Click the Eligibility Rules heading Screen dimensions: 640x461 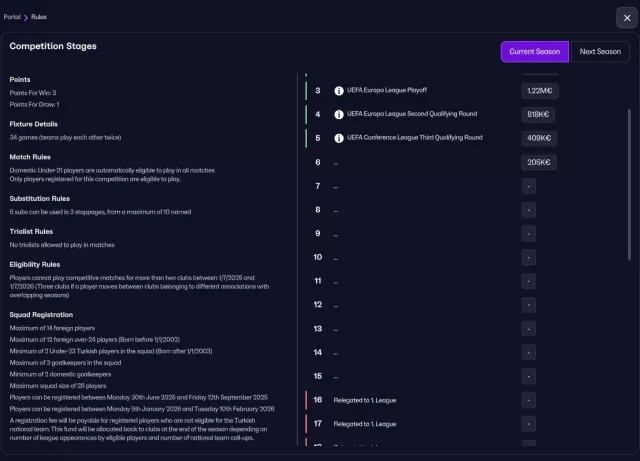pyautogui.click(x=35, y=265)
